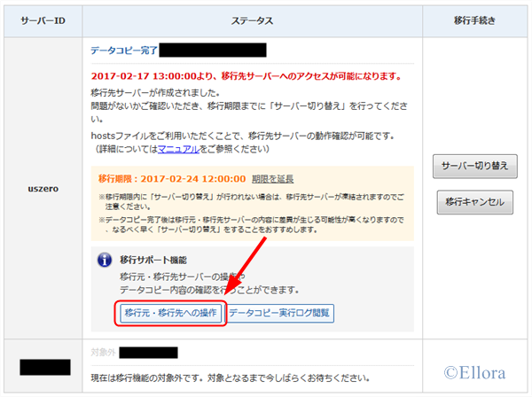The image size is (532, 397).
Task: Select the データコピー完了 status text
Action: tap(124, 51)
